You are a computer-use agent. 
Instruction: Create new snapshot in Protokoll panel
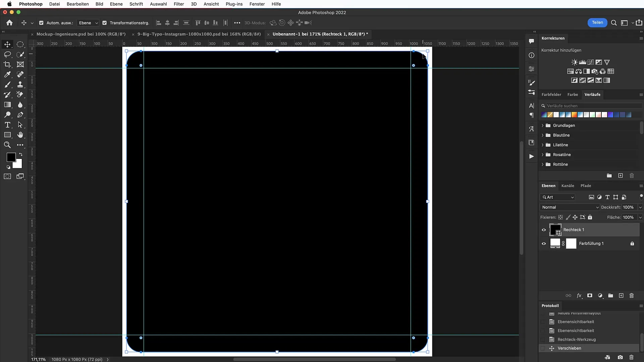(620, 357)
